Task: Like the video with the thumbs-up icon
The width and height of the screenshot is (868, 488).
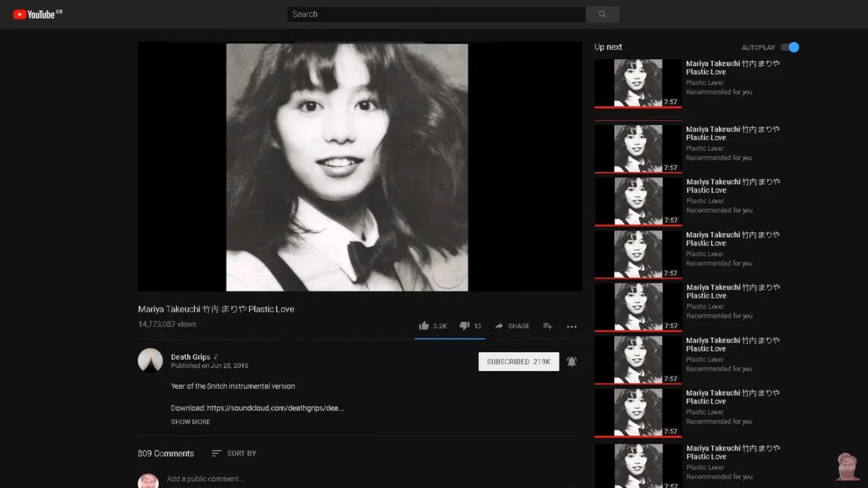Action: (x=422, y=326)
